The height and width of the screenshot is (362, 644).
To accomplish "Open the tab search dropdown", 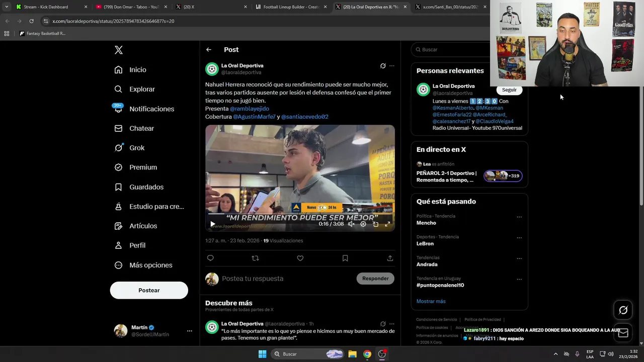I will (7, 7).
